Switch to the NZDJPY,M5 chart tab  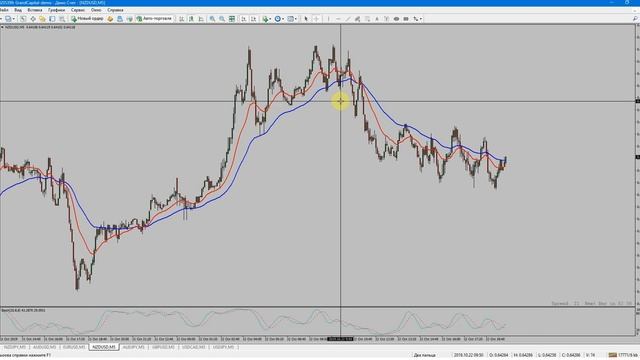(15, 347)
